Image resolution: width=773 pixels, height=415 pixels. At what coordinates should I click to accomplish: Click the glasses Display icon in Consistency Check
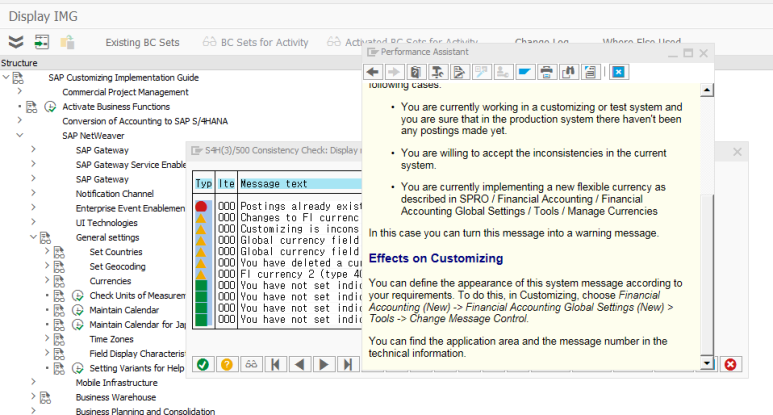pyautogui.click(x=251, y=364)
